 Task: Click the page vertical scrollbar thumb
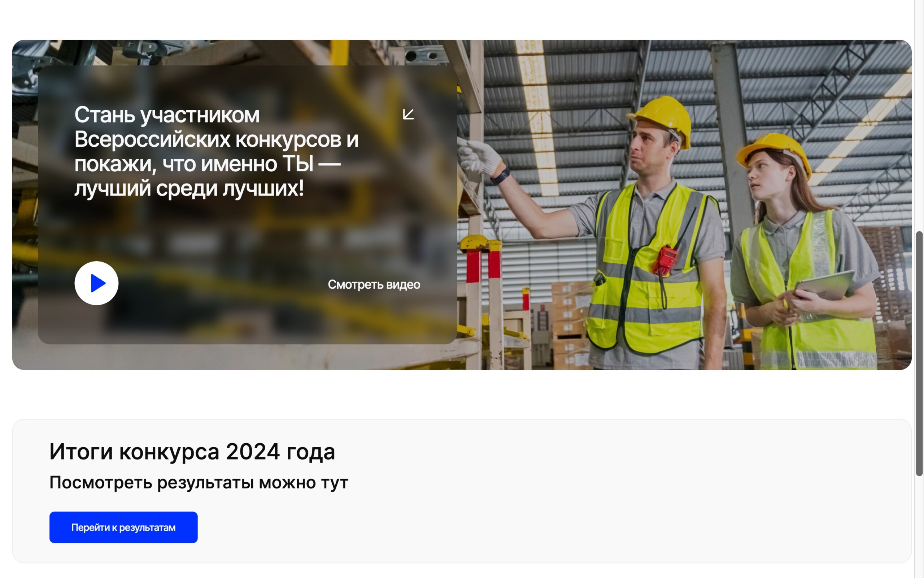coord(919,354)
